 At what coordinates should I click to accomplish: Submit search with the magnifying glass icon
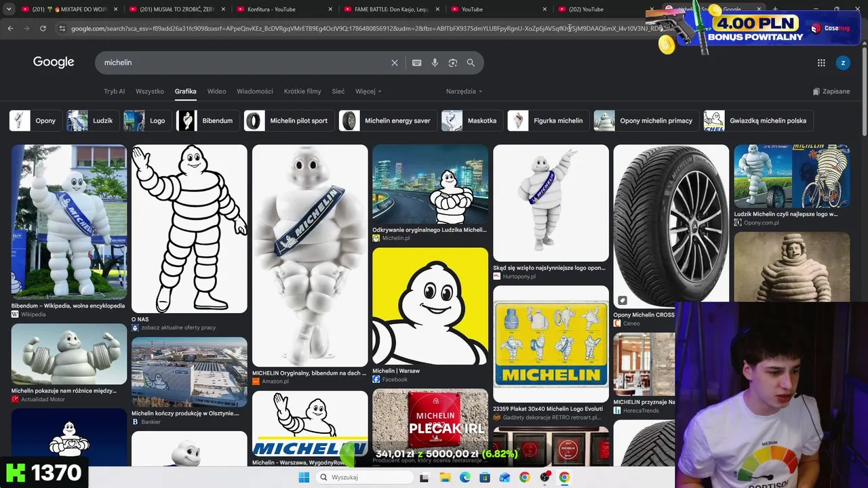point(471,62)
